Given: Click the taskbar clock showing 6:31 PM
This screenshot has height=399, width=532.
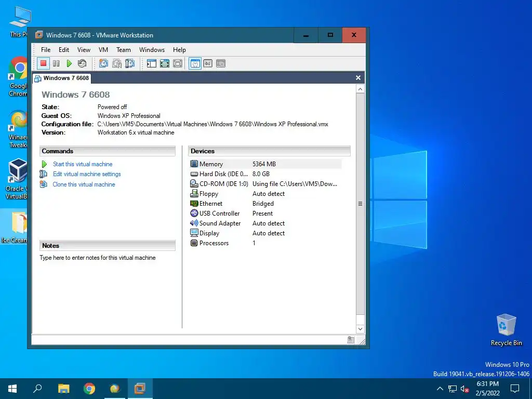Looking at the screenshot, I should click(487, 389).
